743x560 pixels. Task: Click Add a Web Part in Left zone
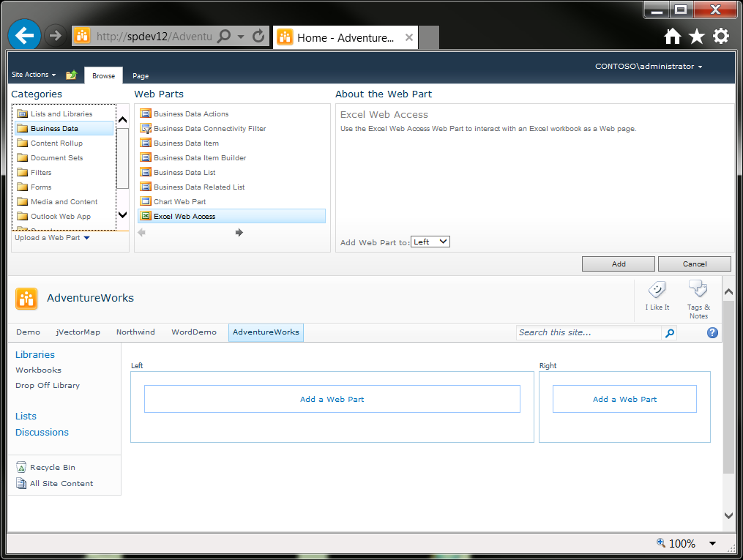(332, 399)
